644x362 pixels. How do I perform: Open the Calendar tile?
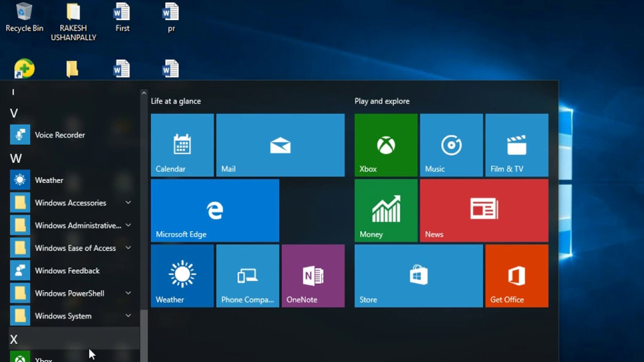182,145
